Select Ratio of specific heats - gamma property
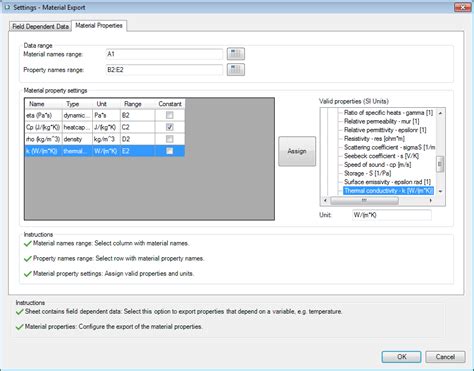474x371 pixels. click(388, 113)
